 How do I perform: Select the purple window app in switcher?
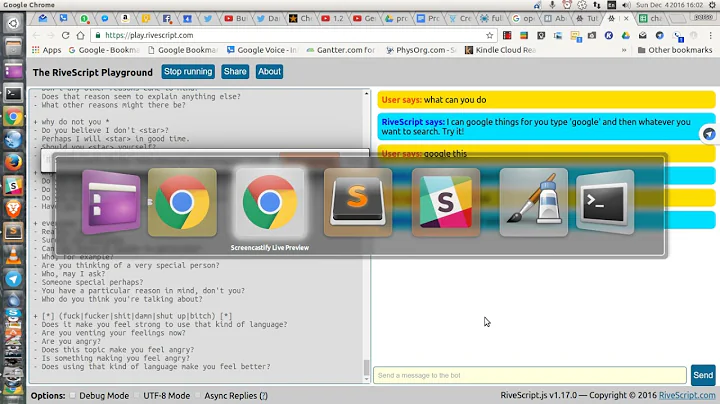point(111,202)
